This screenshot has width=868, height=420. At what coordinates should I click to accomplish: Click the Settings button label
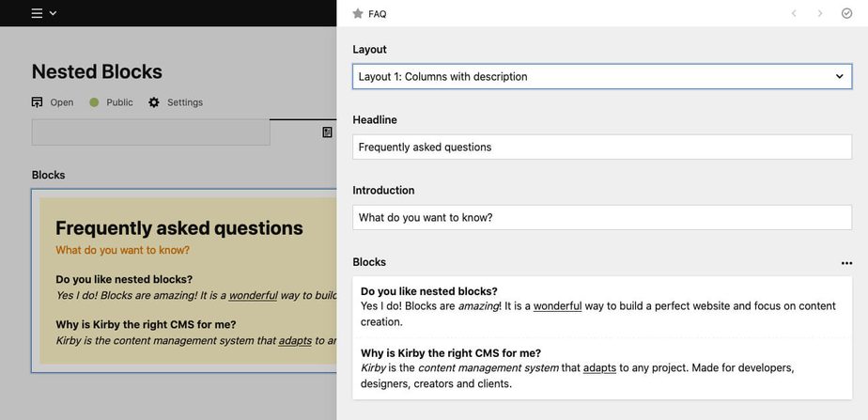pyautogui.click(x=184, y=102)
